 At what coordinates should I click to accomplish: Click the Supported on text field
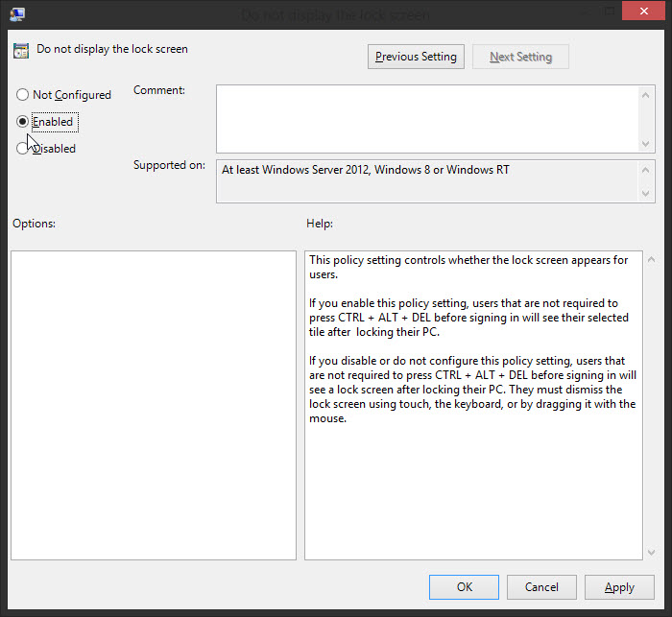pos(427,181)
